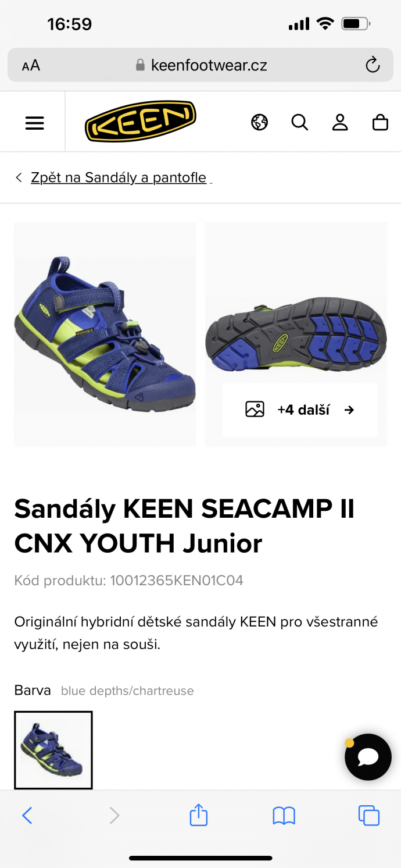Screen dimensions: 401x868
Task: Select blue depths/chartreuse color swatch
Action: click(x=53, y=750)
